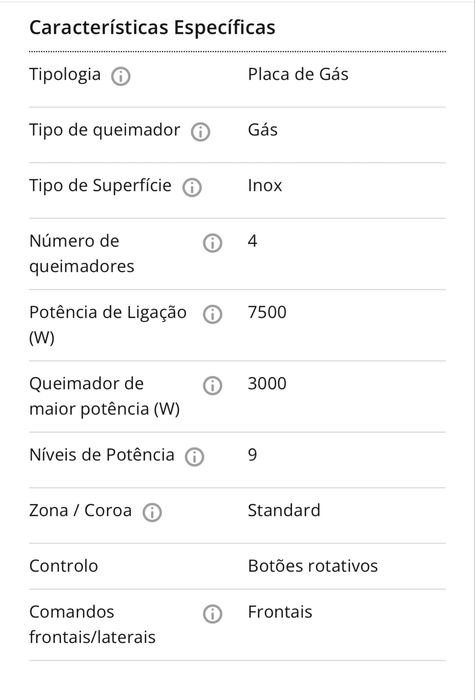Click the info icon beside Tipo de queimador

tap(200, 132)
